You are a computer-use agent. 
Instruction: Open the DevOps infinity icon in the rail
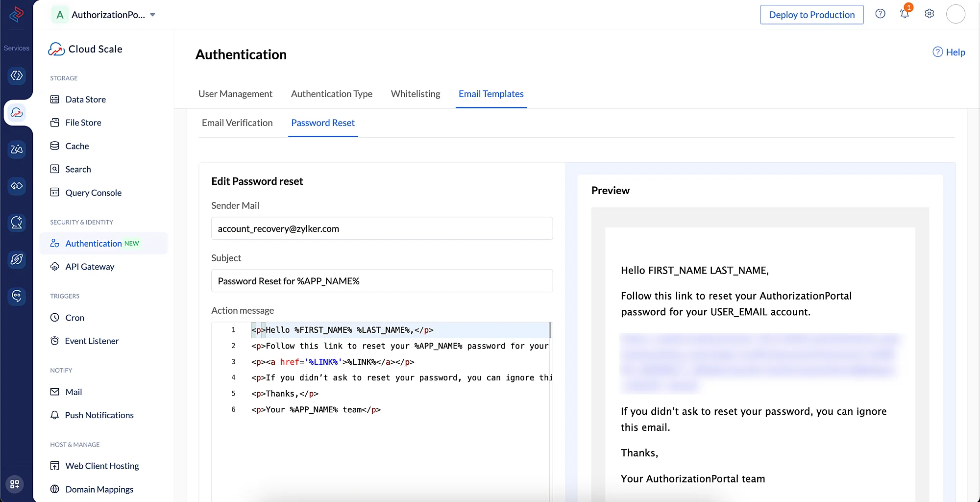click(x=17, y=186)
